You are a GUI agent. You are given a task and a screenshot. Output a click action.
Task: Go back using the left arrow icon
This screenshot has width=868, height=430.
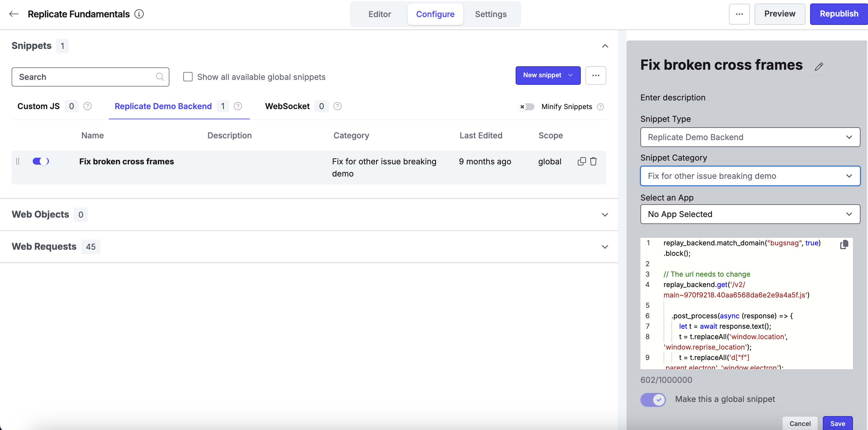pyautogui.click(x=14, y=14)
